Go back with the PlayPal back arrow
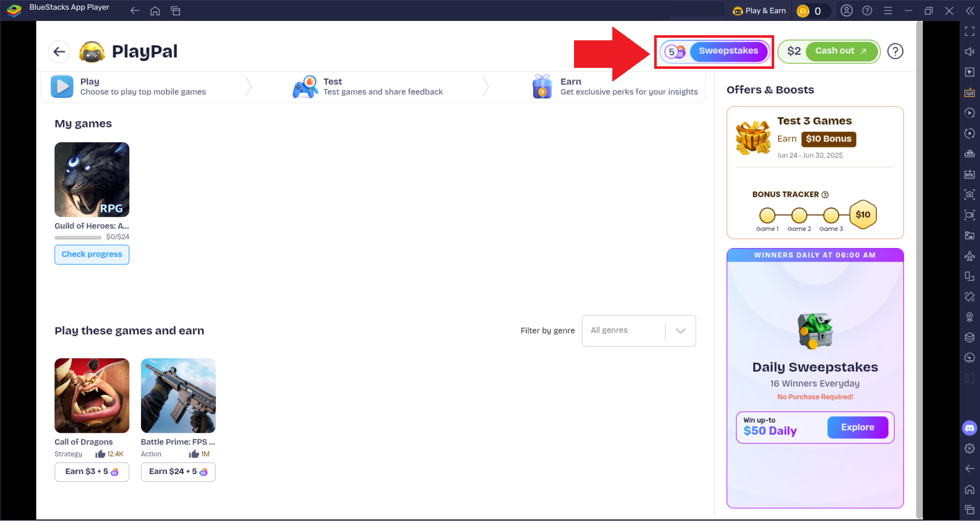Image resolution: width=980 pixels, height=521 pixels. pyautogui.click(x=59, y=52)
